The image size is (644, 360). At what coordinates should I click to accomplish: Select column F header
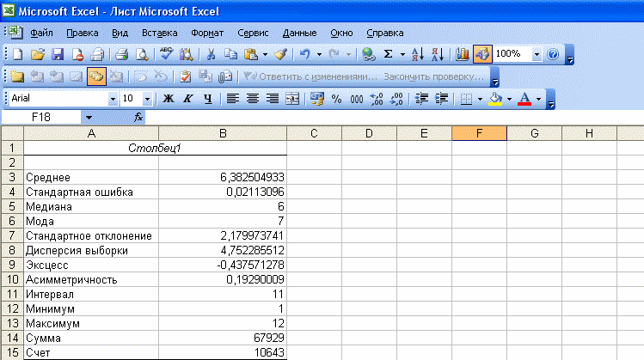pos(479,133)
